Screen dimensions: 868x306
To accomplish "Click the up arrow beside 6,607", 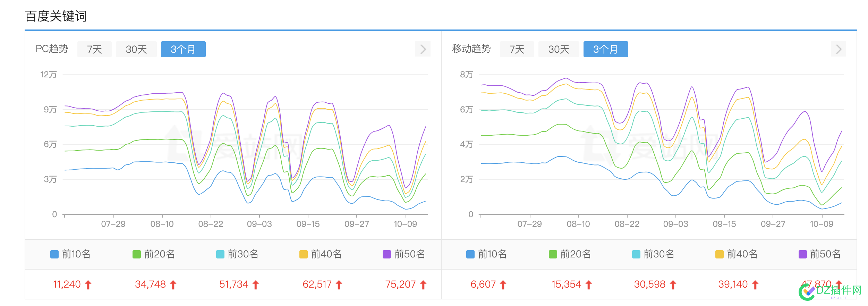I will [x=503, y=285].
